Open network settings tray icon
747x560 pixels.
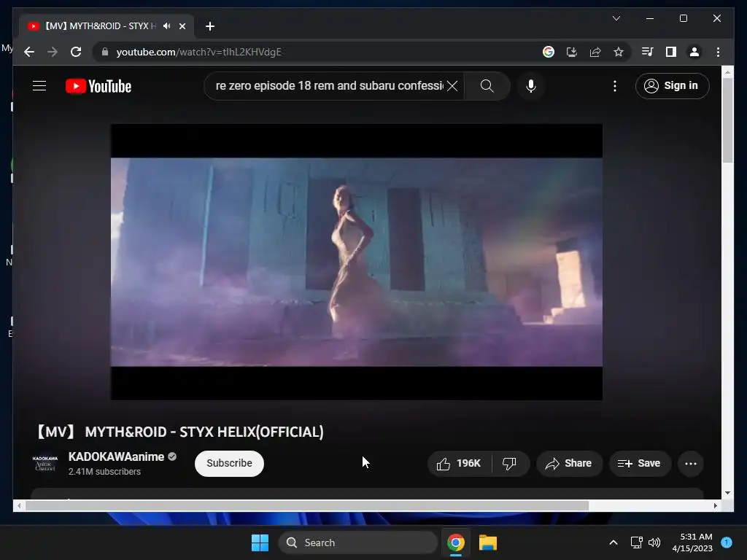[636, 542]
